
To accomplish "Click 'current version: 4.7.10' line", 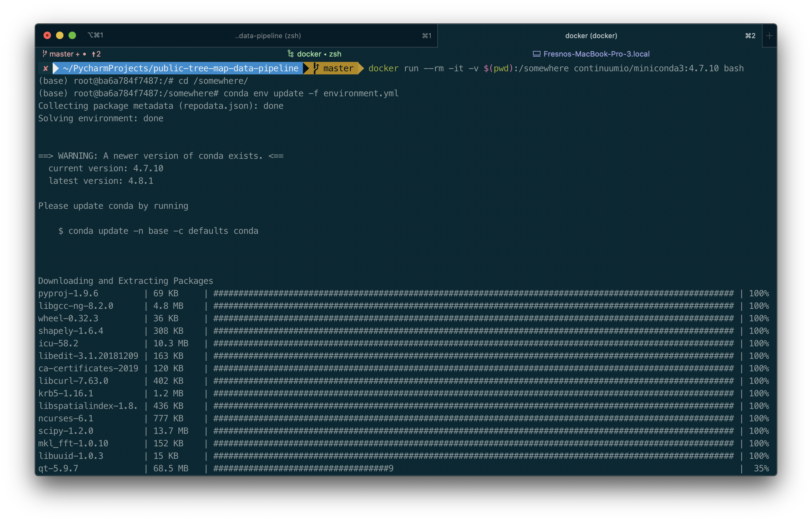I will tap(106, 168).
